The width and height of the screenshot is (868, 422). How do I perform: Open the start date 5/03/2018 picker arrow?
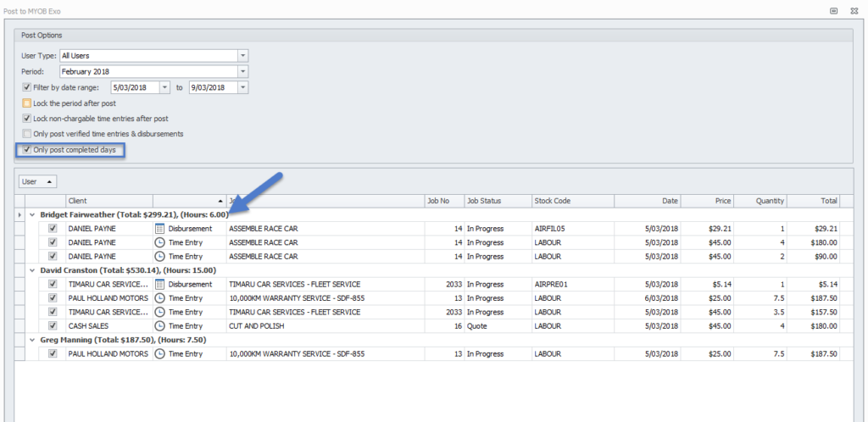[165, 87]
